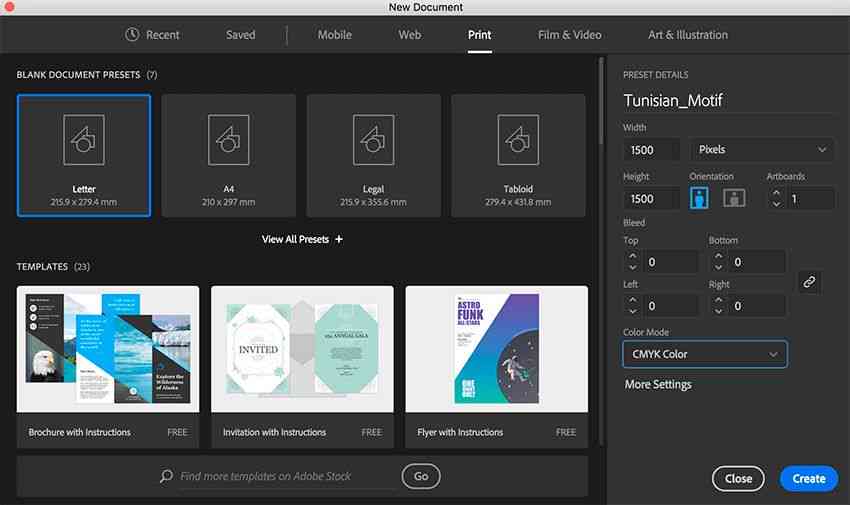Increase the Artboards count

click(776, 193)
